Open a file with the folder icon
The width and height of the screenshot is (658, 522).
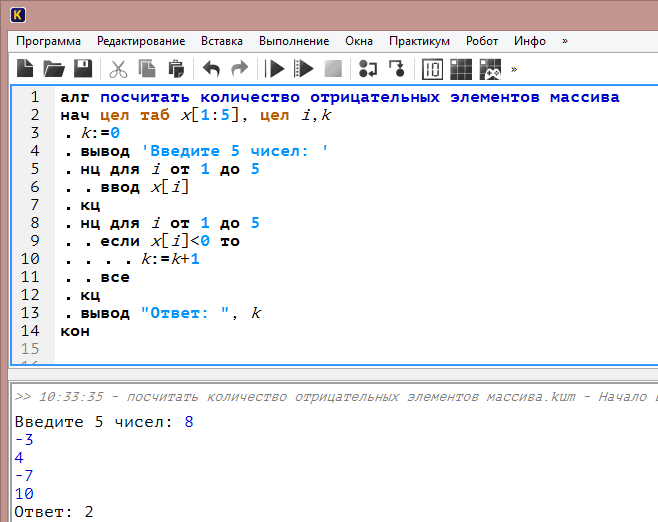54,68
